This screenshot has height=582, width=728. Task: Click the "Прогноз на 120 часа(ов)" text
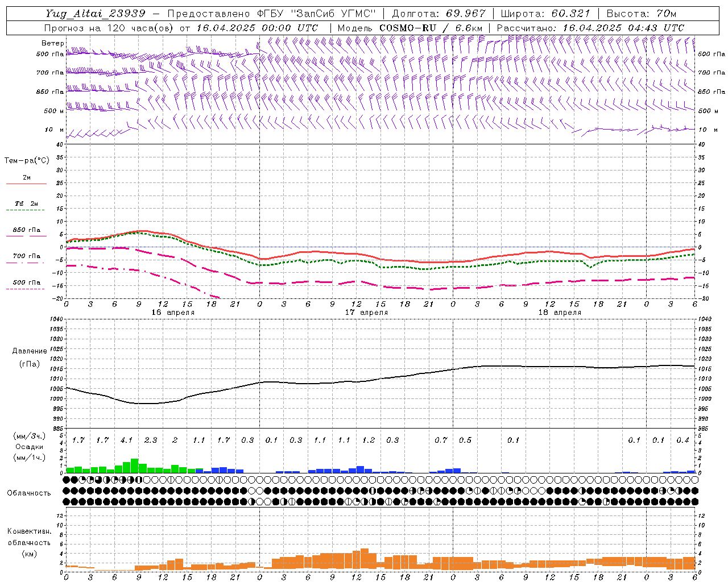pyautogui.click(x=109, y=28)
